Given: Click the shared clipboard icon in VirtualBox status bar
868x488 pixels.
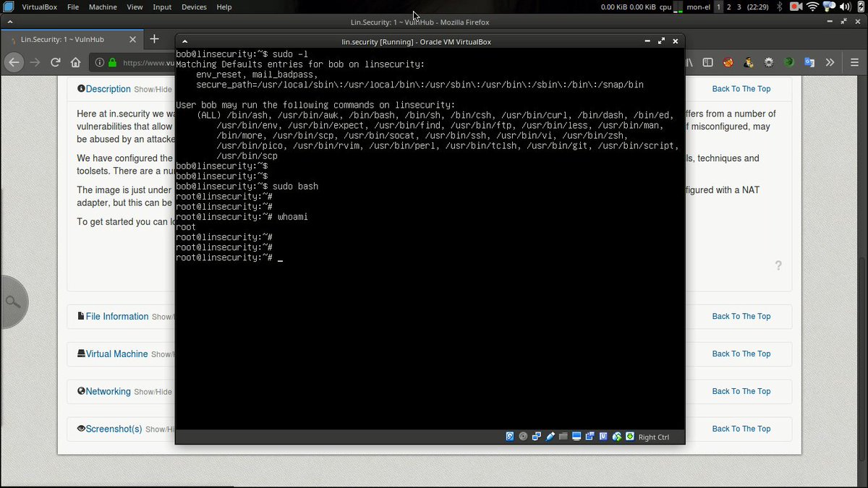Looking at the screenshot, I should (x=590, y=437).
